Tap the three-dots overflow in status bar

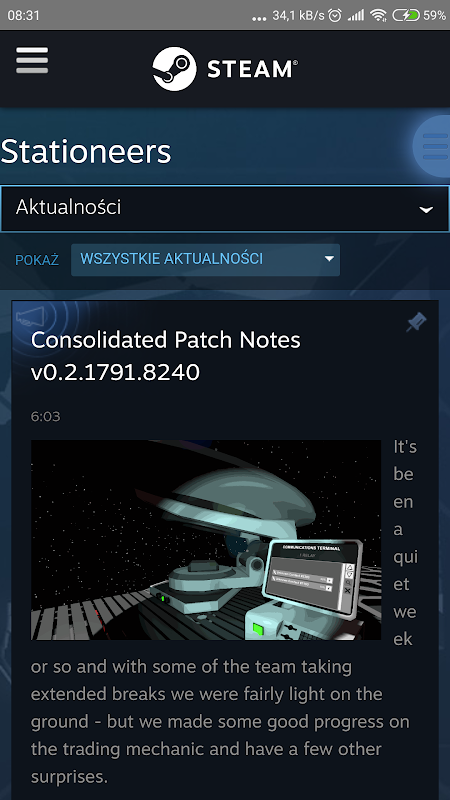tap(259, 18)
